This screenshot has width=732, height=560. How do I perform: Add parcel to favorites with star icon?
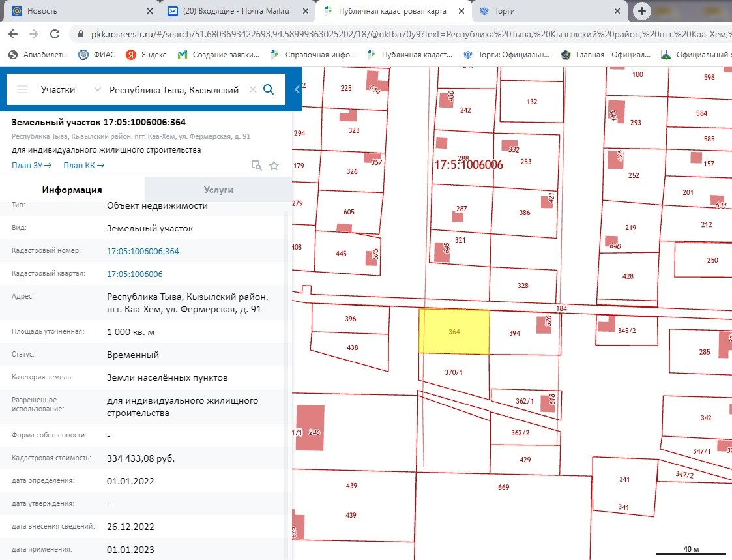coord(274,166)
